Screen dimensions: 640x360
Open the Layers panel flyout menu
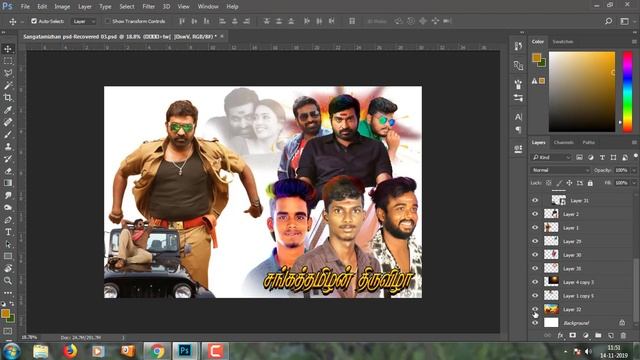coord(634,142)
